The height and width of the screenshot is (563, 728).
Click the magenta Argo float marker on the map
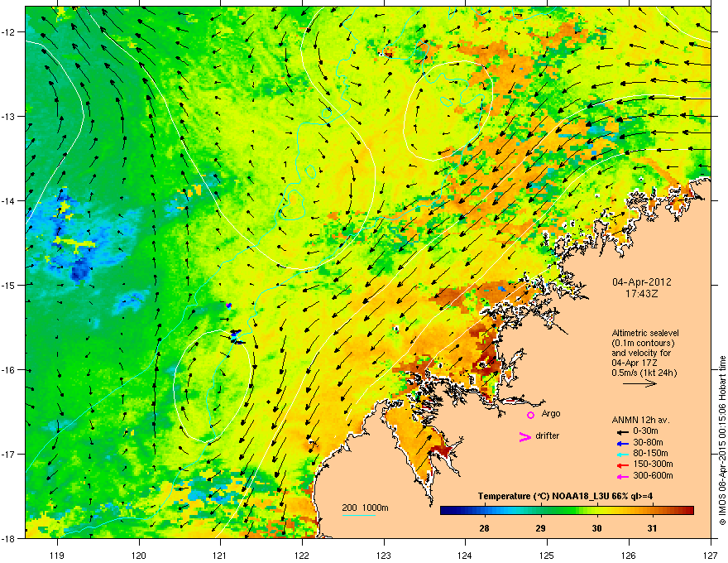coord(228,306)
